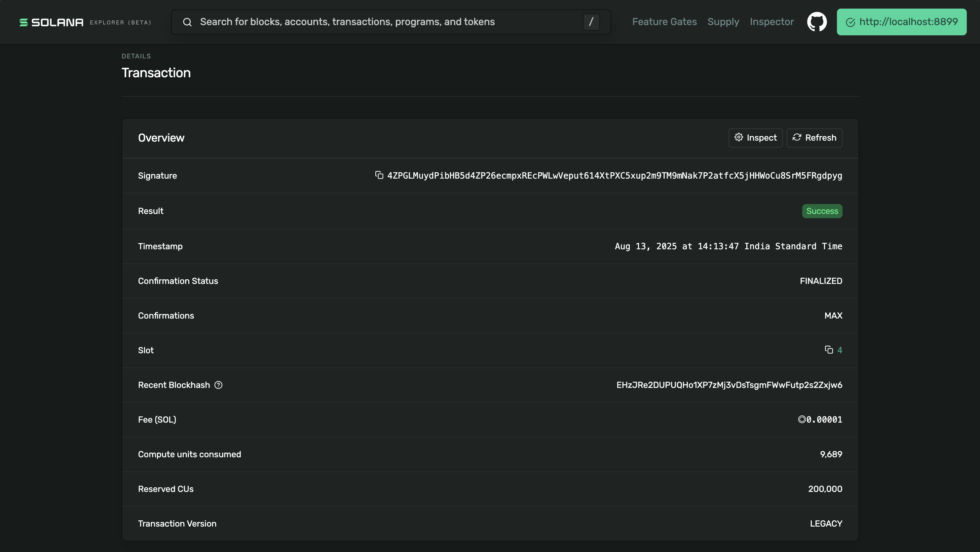Click the search magnifier icon
980x552 pixels.
(x=187, y=22)
